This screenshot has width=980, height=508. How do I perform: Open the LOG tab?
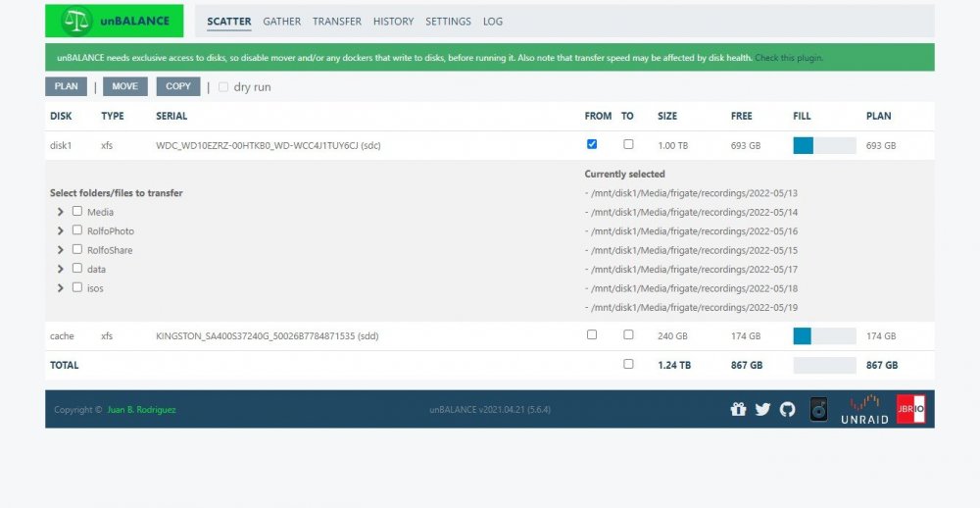[493, 22]
